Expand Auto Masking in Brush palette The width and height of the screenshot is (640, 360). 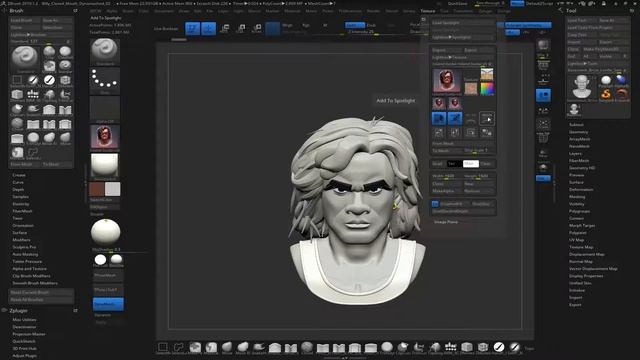25,254
